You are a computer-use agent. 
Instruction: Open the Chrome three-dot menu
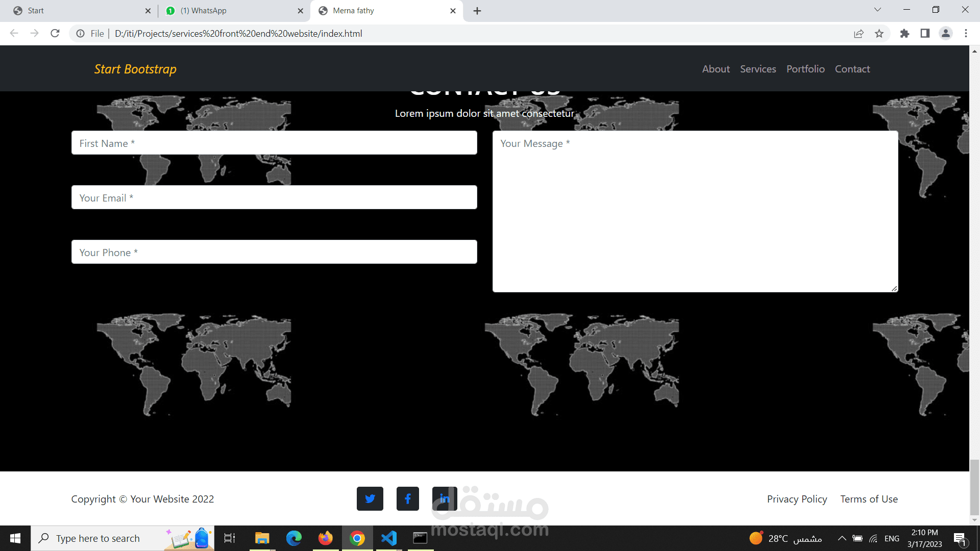966,34
